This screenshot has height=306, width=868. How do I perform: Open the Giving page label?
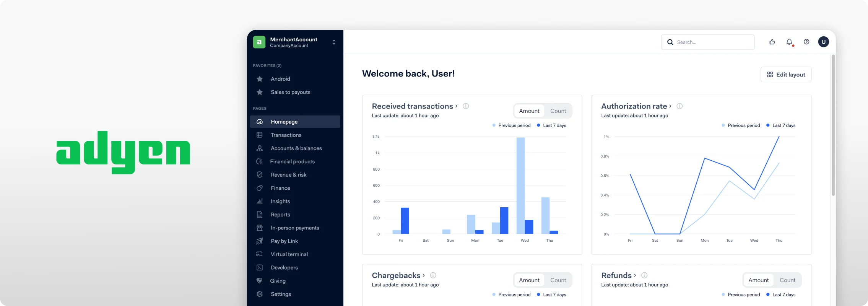[x=278, y=281]
